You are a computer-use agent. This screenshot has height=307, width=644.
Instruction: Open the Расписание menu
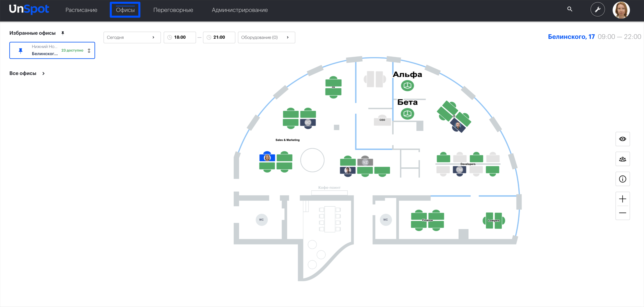pos(81,10)
